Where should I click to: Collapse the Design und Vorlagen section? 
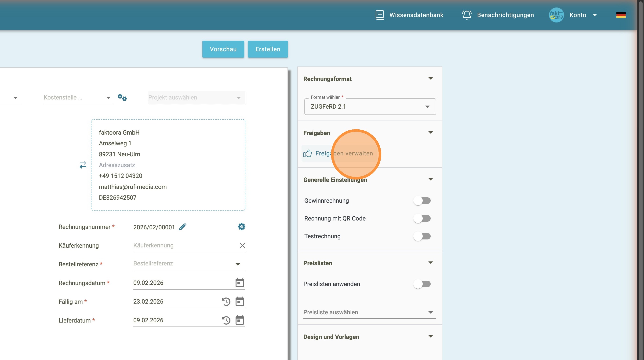(x=430, y=337)
